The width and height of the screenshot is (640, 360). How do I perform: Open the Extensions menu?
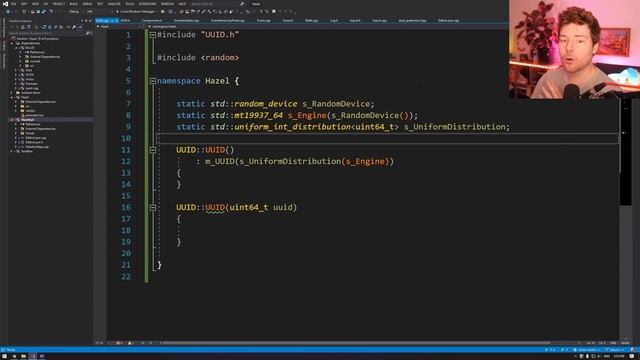(147, 4)
